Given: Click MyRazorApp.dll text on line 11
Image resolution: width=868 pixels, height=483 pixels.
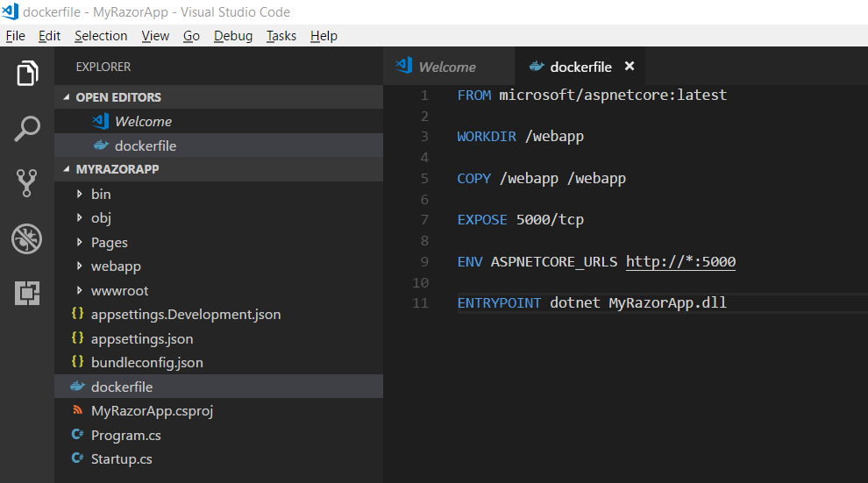Looking at the screenshot, I should [667, 302].
